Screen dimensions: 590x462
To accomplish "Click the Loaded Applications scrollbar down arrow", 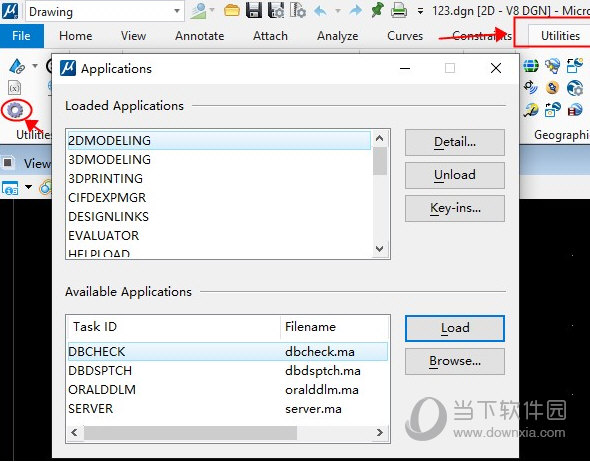I will (x=380, y=249).
